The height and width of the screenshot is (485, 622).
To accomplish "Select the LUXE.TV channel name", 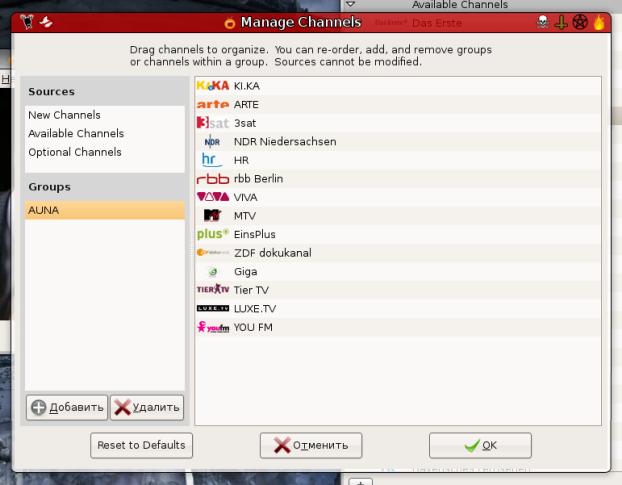I will (x=255, y=309).
